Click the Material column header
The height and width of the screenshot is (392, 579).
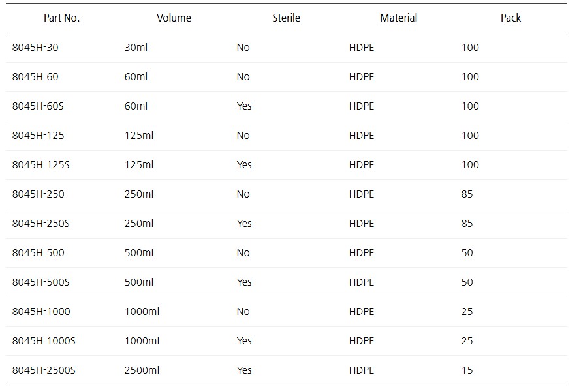coord(398,18)
